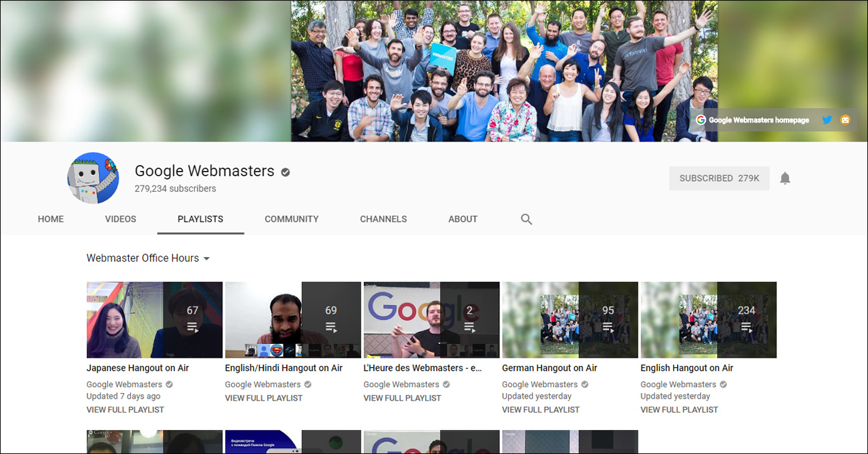The width and height of the screenshot is (868, 454).
Task: Click the Japanese Hangout on Air title
Action: 138,368
